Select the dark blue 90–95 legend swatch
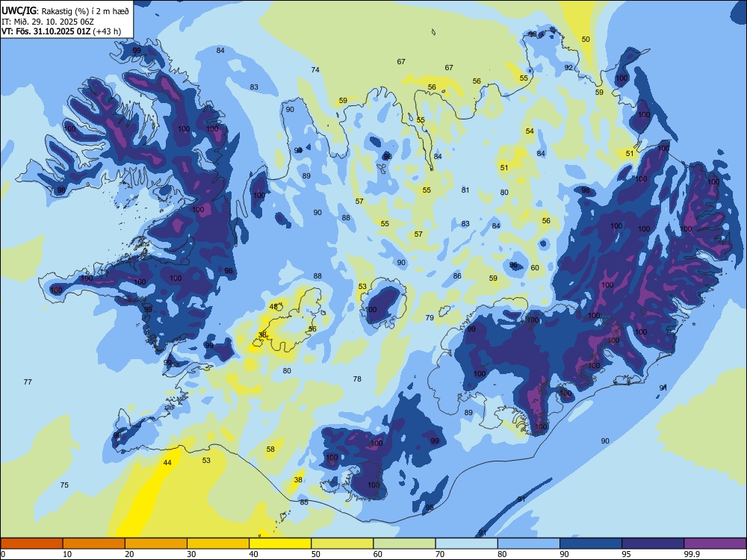 coord(591,544)
